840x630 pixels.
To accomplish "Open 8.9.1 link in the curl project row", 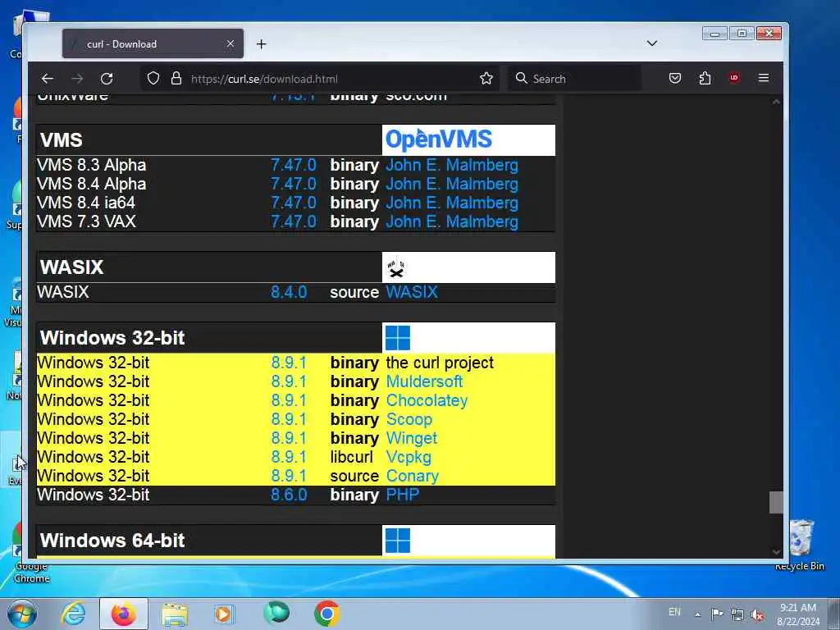I will click(289, 363).
